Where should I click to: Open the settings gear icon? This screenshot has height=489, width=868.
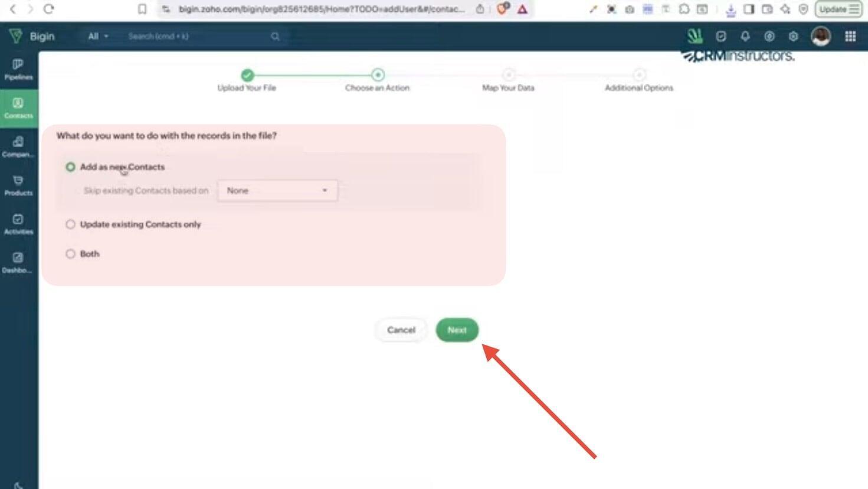[793, 37]
